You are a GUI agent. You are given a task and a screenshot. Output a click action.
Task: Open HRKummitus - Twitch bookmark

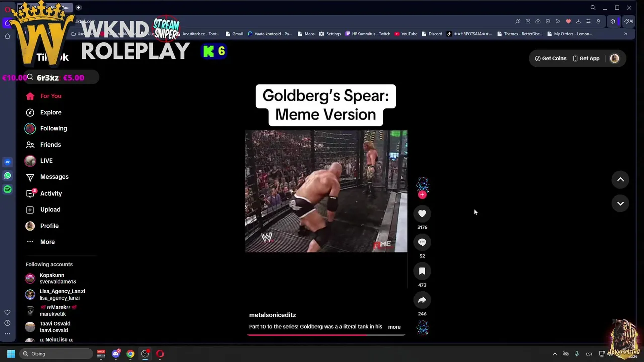pyautogui.click(x=368, y=34)
